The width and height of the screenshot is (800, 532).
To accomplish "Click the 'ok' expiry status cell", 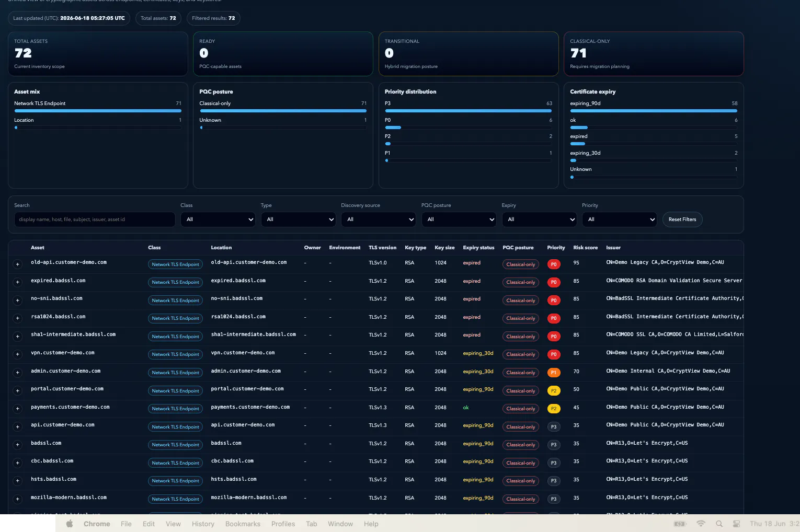I will coord(466,408).
